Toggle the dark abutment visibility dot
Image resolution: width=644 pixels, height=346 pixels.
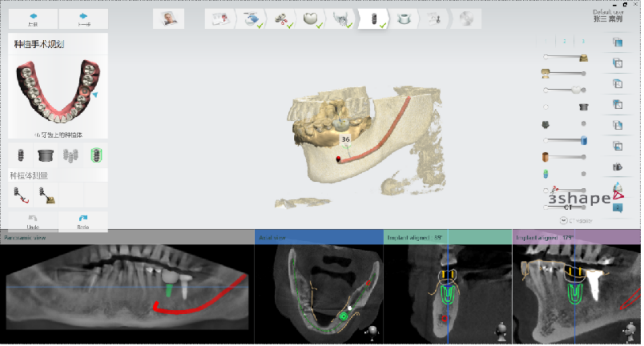583,124
